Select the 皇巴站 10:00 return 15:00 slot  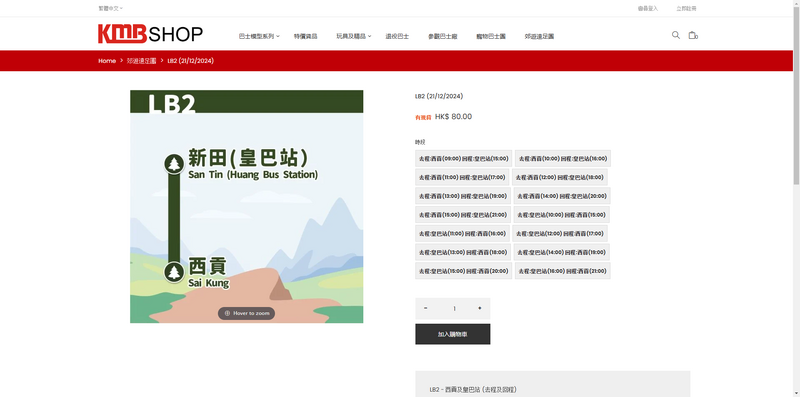(x=561, y=215)
